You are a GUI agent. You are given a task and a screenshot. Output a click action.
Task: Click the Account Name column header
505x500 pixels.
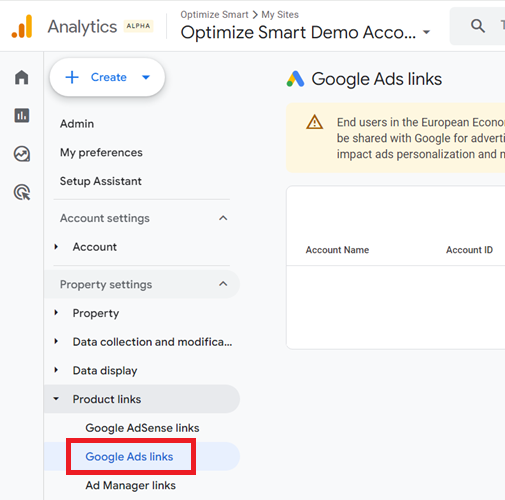click(x=337, y=250)
